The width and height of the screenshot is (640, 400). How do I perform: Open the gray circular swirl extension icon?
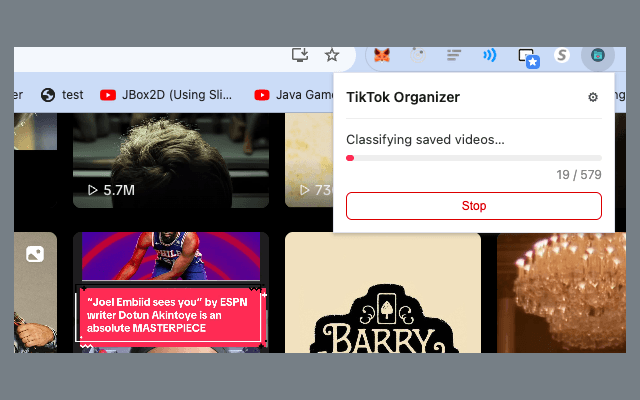pos(418,55)
